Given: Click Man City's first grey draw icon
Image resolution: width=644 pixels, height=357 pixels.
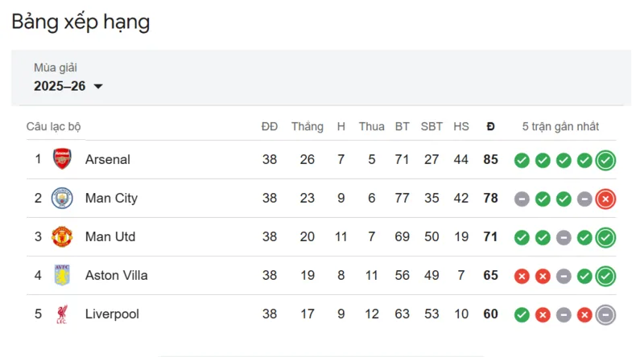Looking at the screenshot, I should 522,199.
